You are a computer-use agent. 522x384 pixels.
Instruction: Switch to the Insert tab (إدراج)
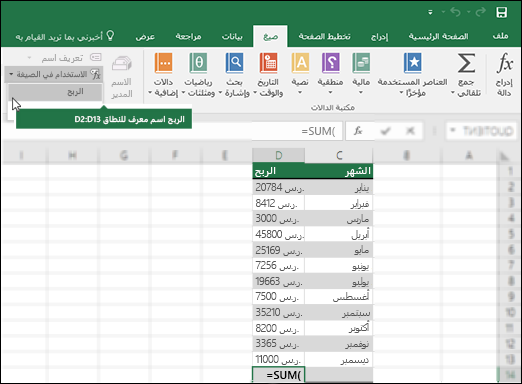click(379, 36)
